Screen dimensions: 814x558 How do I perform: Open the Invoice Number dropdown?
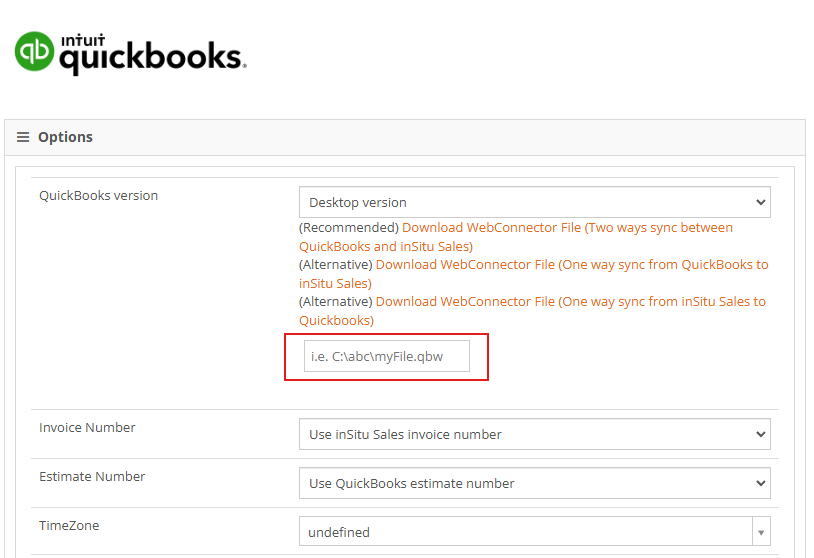tap(534, 434)
